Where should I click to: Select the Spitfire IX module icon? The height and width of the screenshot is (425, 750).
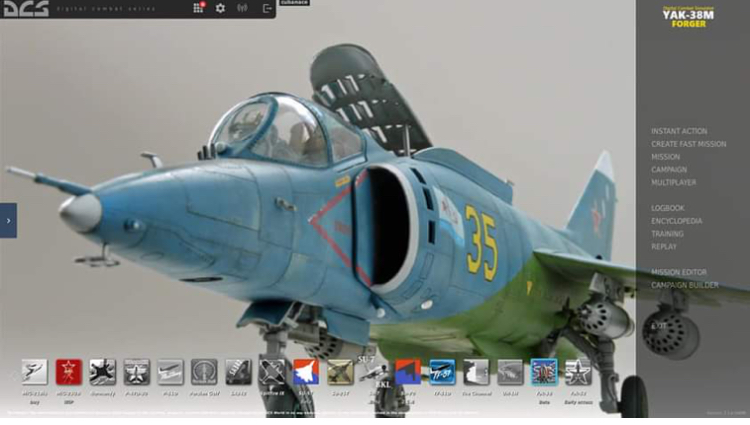click(x=272, y=372)
